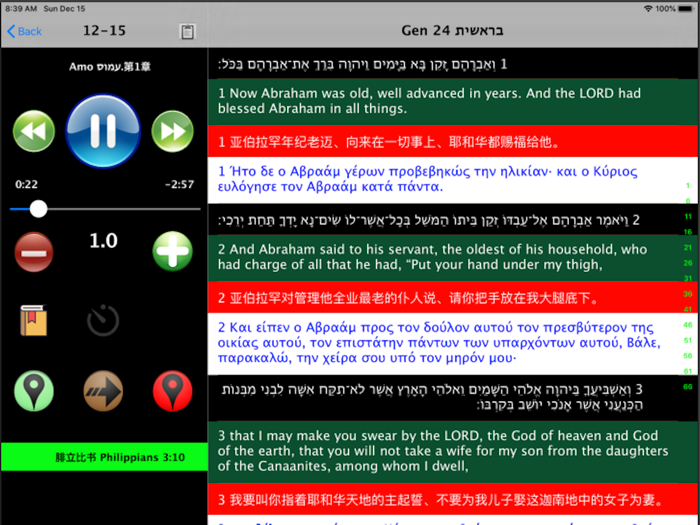Click the 8:39 AM status bar clock
This screenshot has width=700, height=525.
tap(21, 8)
